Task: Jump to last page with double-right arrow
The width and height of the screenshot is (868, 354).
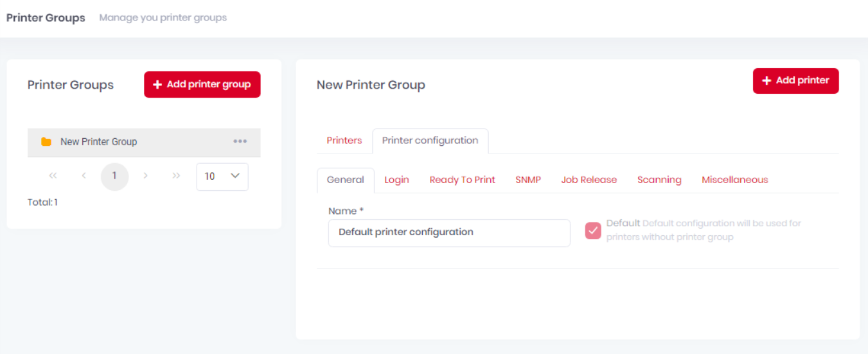Action: [x=177, y=176]
